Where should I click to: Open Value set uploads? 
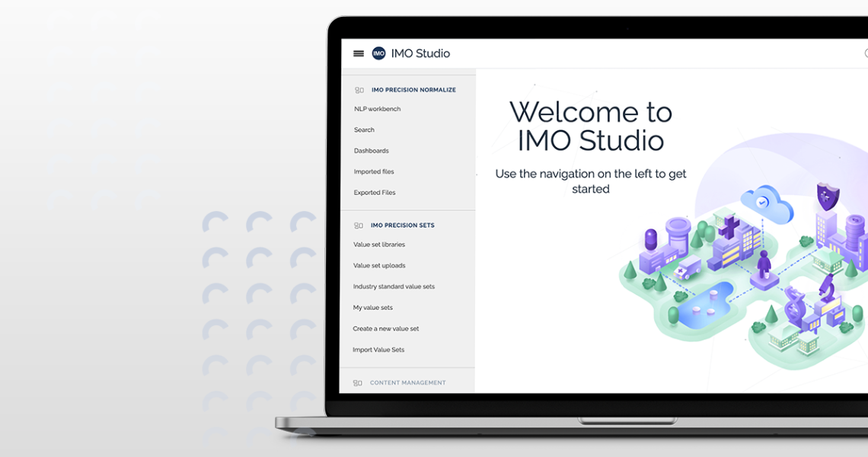(379, 265)
